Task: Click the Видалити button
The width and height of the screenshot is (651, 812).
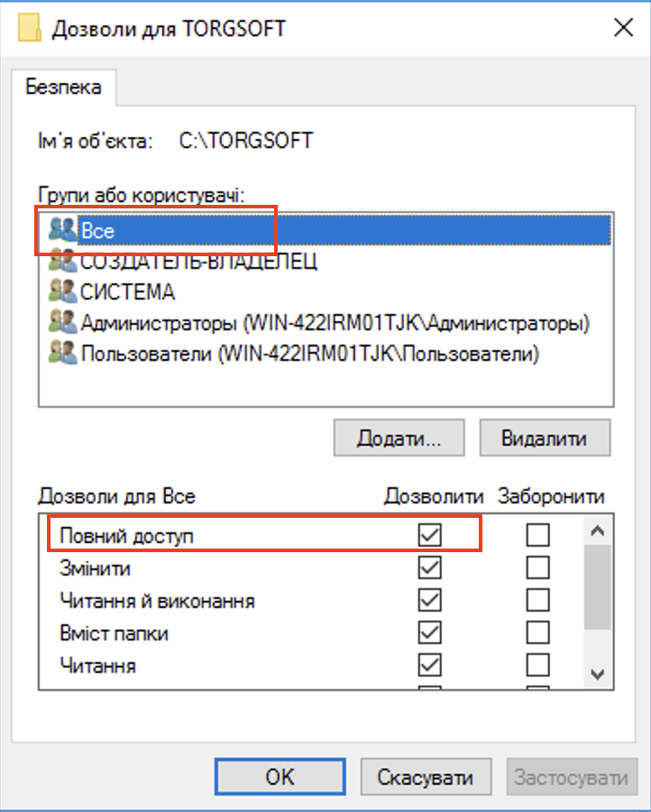Action: (545, 438)
